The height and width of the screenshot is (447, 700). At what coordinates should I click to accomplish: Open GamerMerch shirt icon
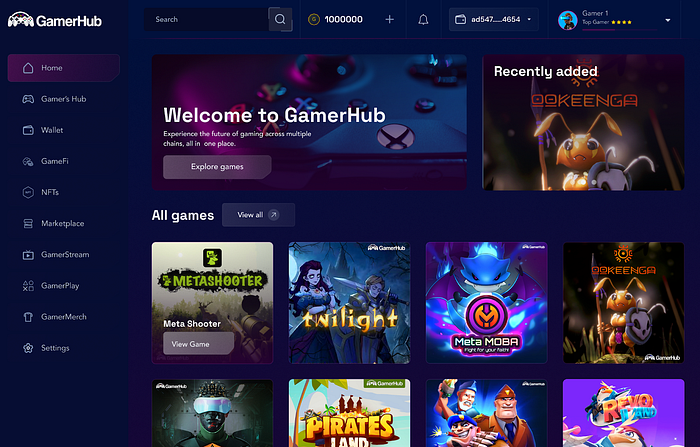pos(28,317)
